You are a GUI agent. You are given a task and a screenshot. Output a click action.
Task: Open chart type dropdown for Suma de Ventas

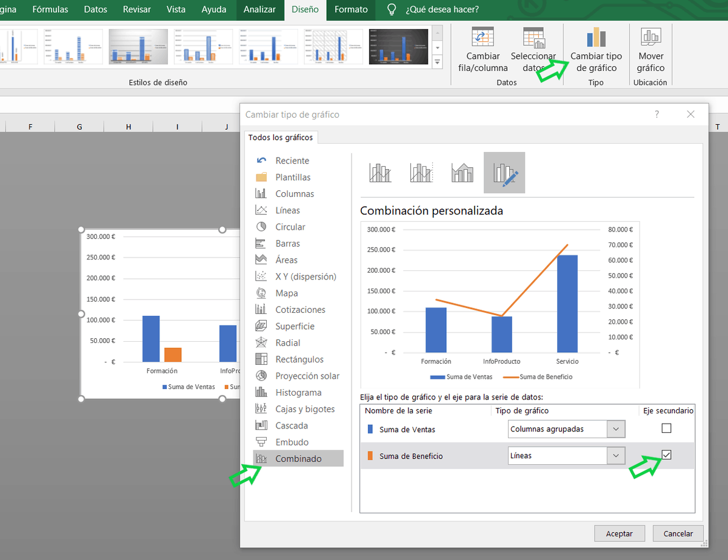click(616, 429)
